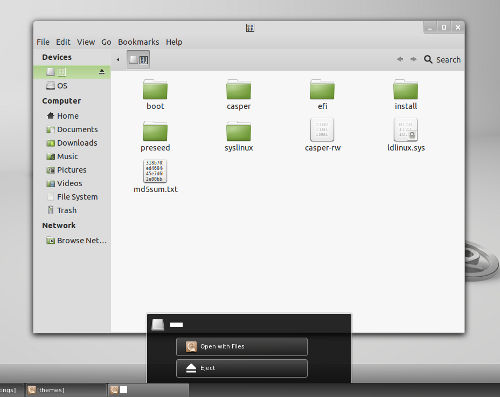Select the mounted USB device in sidebar

pyautogui.click(x=72, y=72)
